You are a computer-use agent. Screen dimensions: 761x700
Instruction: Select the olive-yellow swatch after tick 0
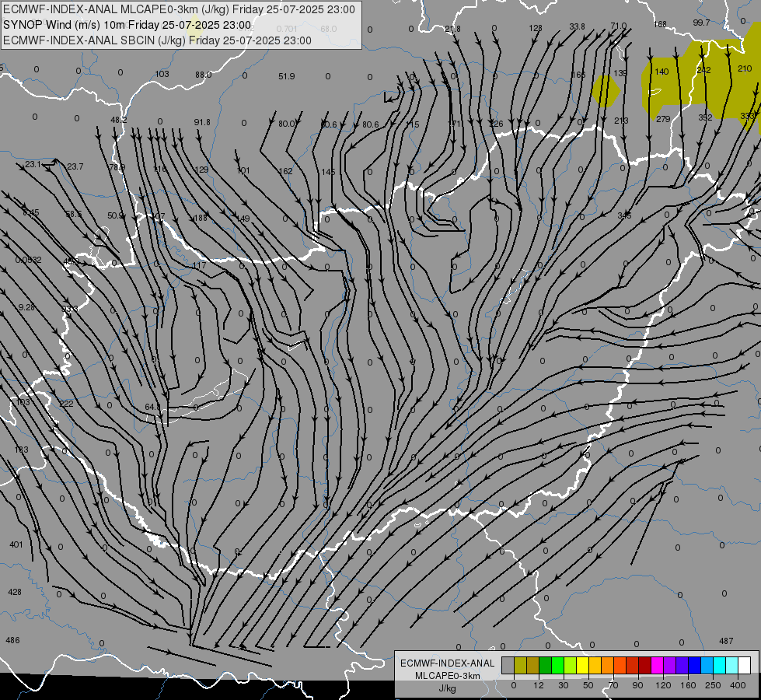point(520,665)
